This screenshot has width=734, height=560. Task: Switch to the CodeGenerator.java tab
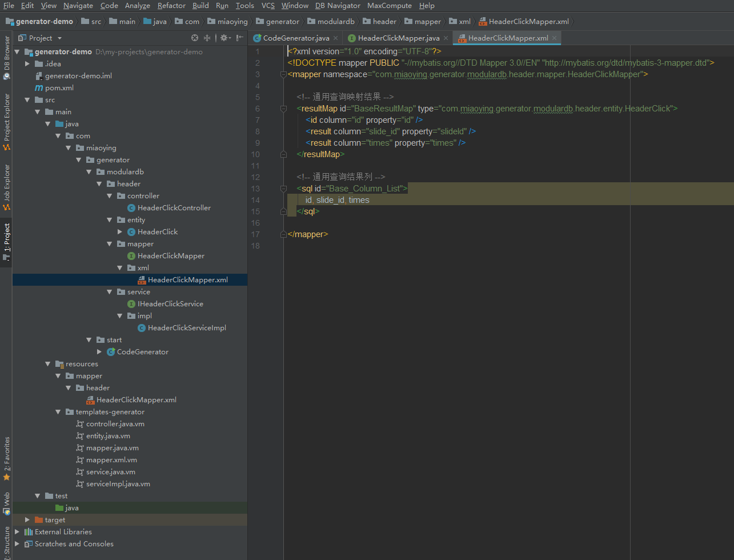296,38
